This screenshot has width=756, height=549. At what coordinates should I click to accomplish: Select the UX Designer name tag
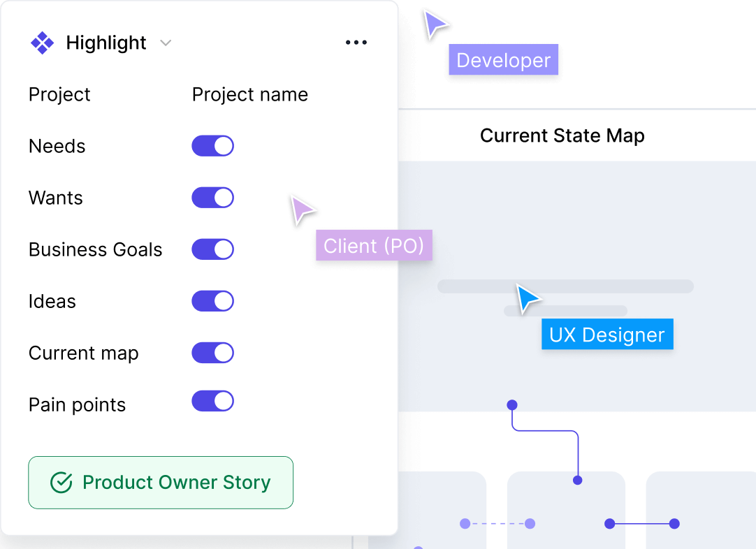[x=606, y=335]
